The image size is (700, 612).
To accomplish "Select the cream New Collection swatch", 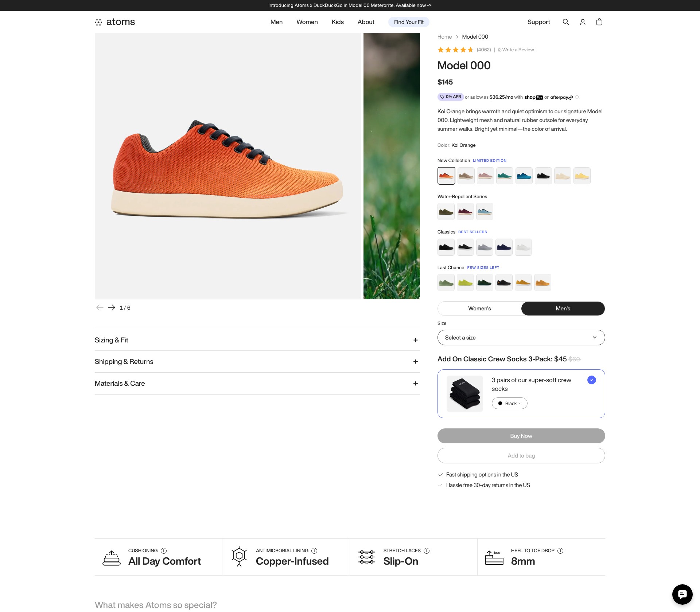I will coord(563,176).
